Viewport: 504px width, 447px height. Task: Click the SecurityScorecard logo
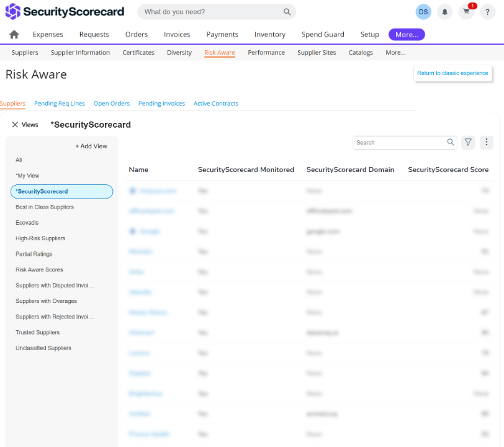65,12
